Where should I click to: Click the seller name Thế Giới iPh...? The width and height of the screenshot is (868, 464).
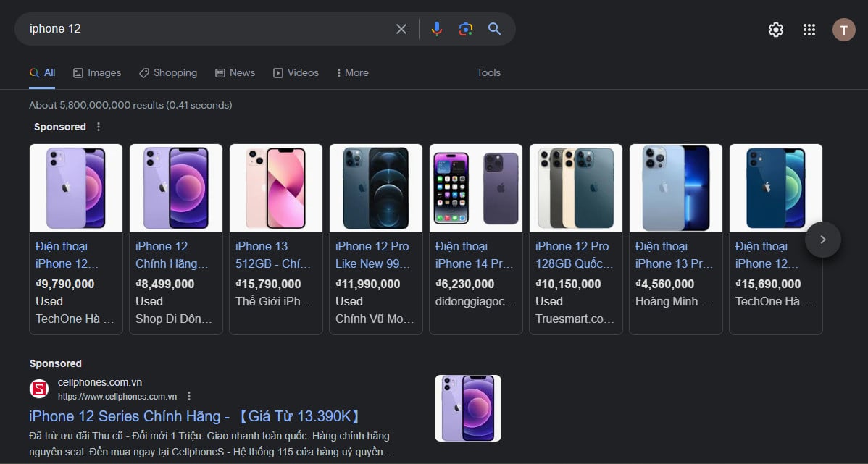coord(273,301)
